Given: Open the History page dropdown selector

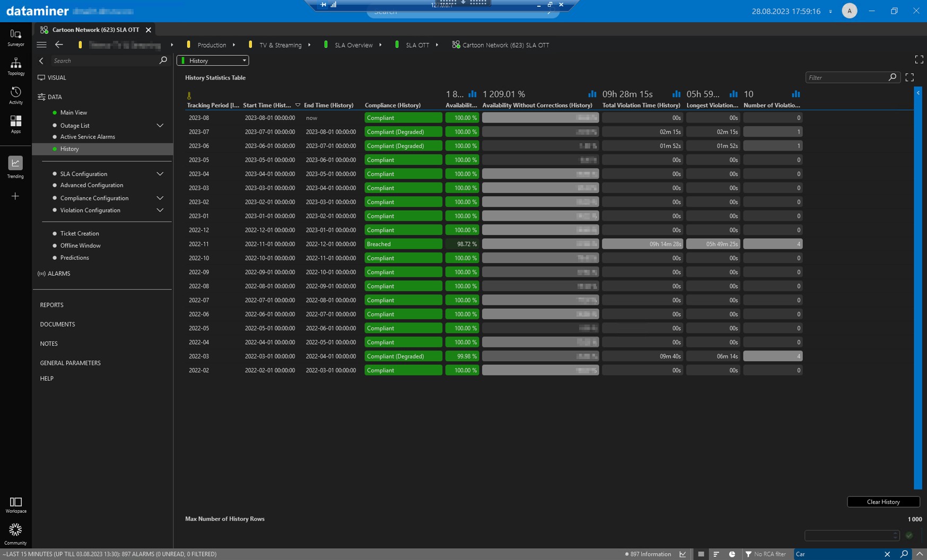Looking at the screenshot, I should click(213, 60).
